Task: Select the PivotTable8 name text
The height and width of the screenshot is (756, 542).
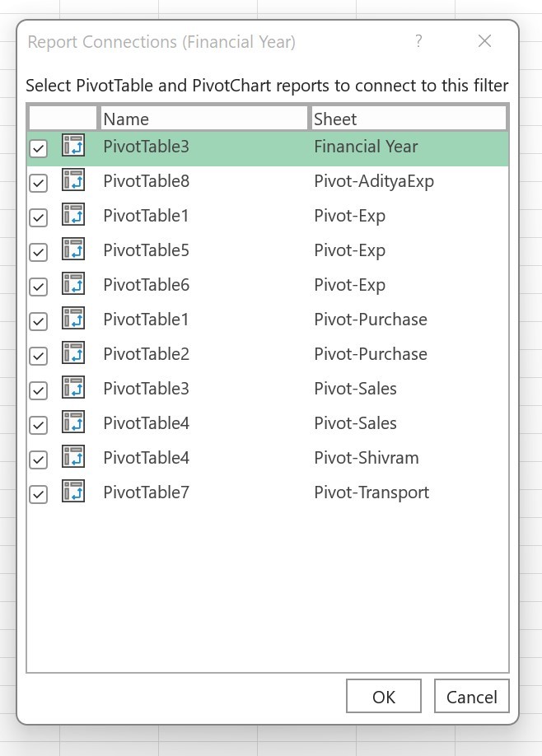Action: (146, 181)
